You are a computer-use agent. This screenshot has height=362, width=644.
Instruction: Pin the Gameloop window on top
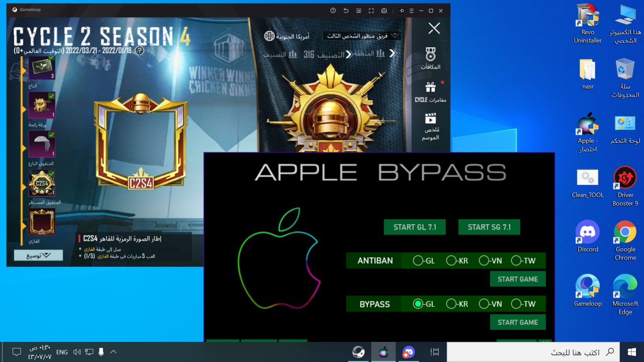[401, 10]
